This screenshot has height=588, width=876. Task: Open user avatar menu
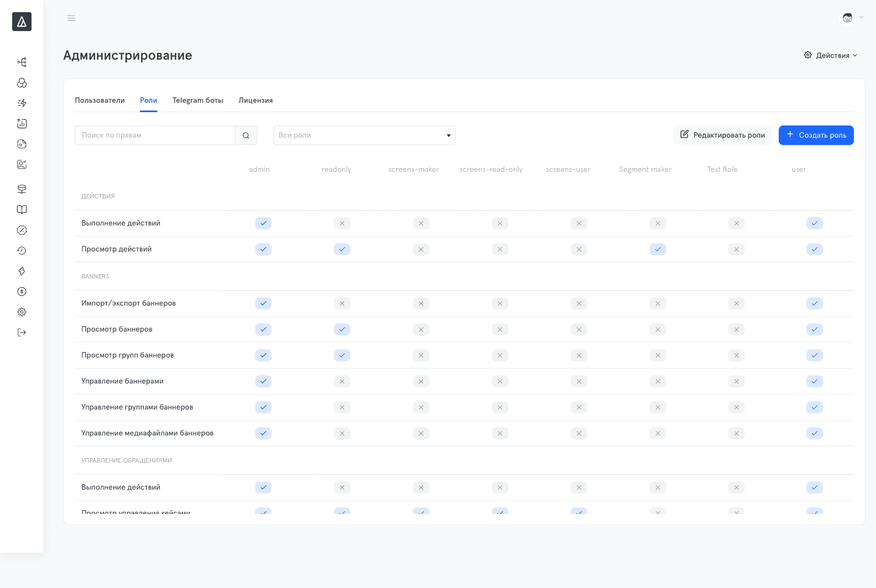pyautogui.click(x=852, y=18)
